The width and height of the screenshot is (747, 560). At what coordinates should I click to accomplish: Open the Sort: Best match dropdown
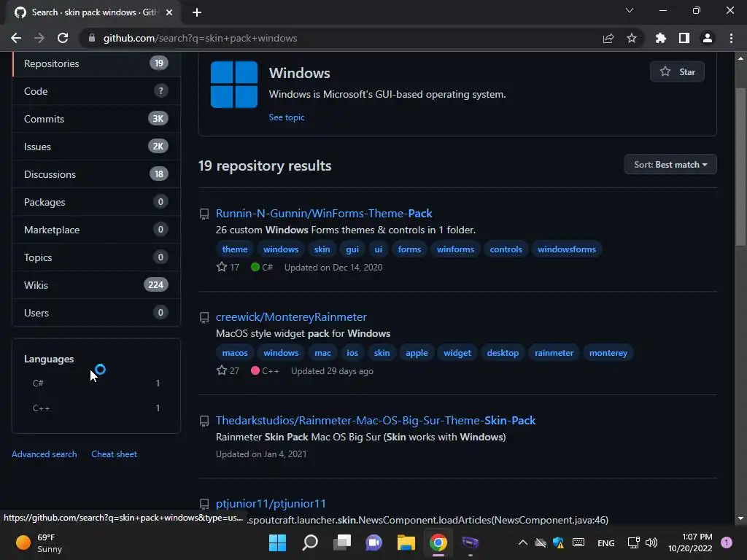(x=670, y=165)
